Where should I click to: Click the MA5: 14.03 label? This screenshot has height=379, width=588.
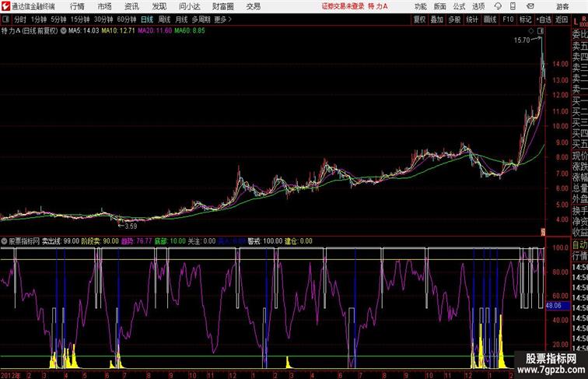[x=84, y=31]
